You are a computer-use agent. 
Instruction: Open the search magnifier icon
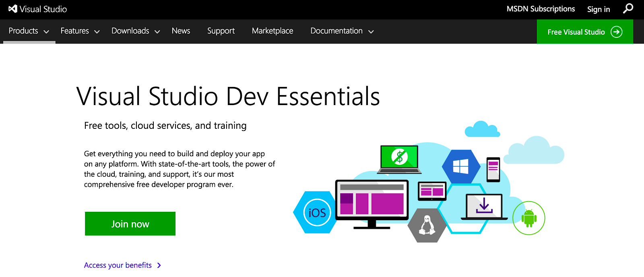tap(628, 8)
